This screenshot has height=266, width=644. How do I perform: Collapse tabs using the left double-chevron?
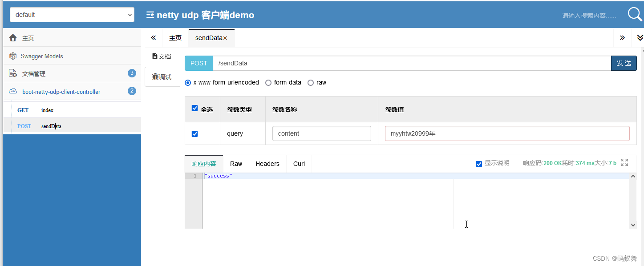coord(153,37)
